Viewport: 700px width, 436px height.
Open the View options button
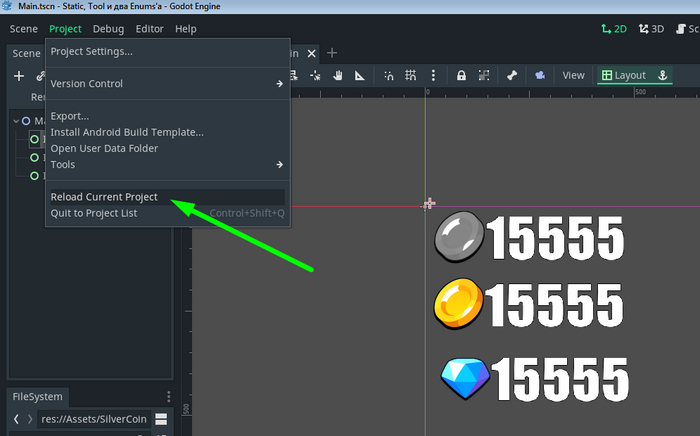coord(573,76)
